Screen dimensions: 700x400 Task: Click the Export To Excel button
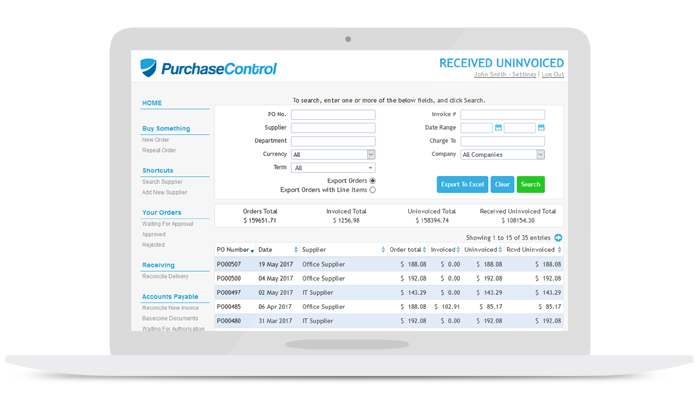click(462, 184)
